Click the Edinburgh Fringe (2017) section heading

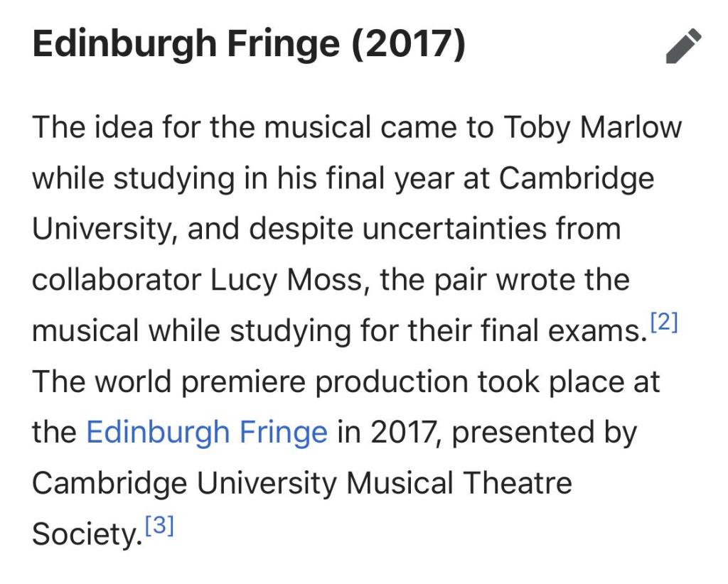coord(249,45)
